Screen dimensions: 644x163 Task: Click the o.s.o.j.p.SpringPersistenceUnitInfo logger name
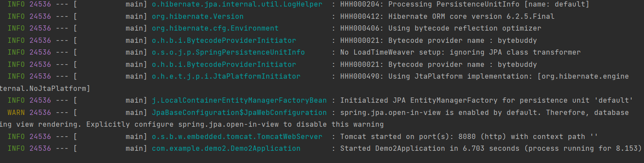tap(228, 52)
